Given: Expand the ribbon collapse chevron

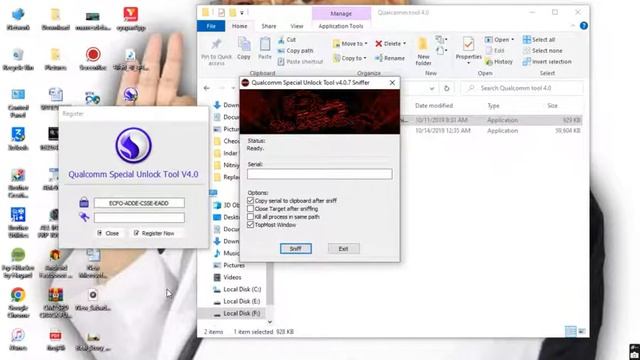Looking at the screenshot, I should pos(572,26).
